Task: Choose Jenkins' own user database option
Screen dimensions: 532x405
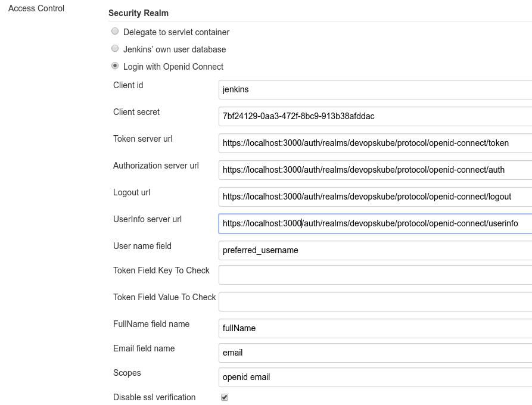Action: 115,49
